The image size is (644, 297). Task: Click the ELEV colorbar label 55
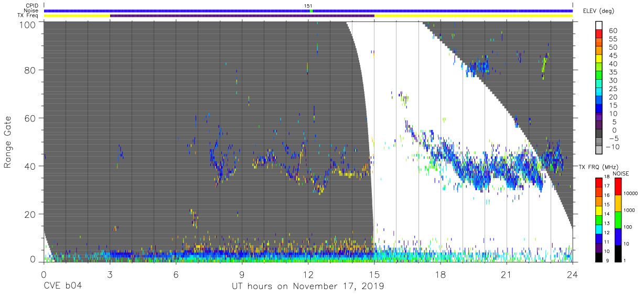613,39
